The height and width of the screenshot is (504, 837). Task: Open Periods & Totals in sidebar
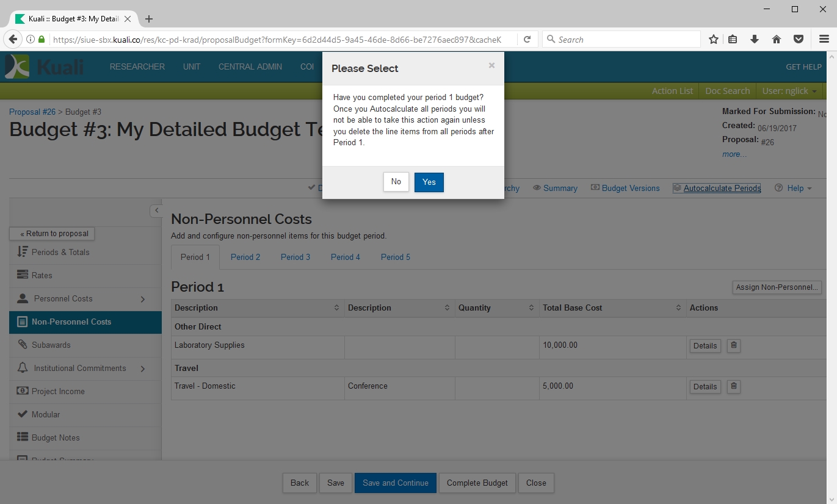pos(60,252)
